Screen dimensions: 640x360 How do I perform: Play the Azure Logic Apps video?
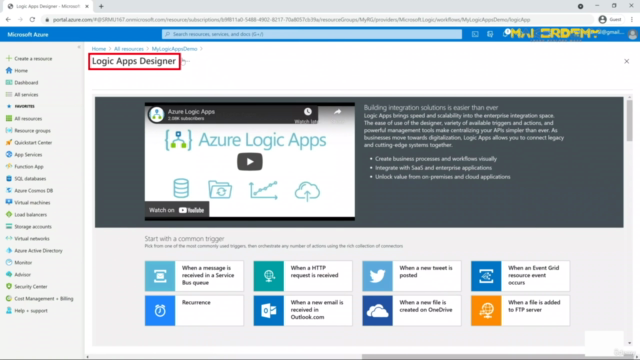click(x=250, y=162)
